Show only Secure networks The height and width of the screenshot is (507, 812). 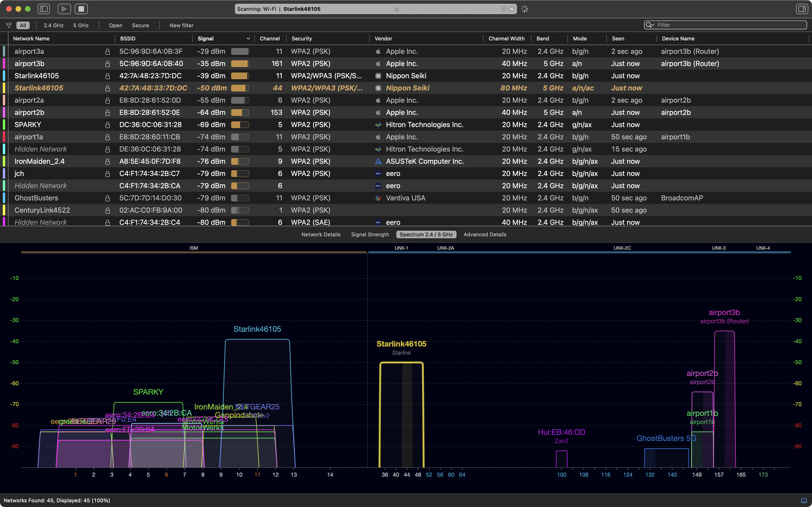[x=141, y=25]
